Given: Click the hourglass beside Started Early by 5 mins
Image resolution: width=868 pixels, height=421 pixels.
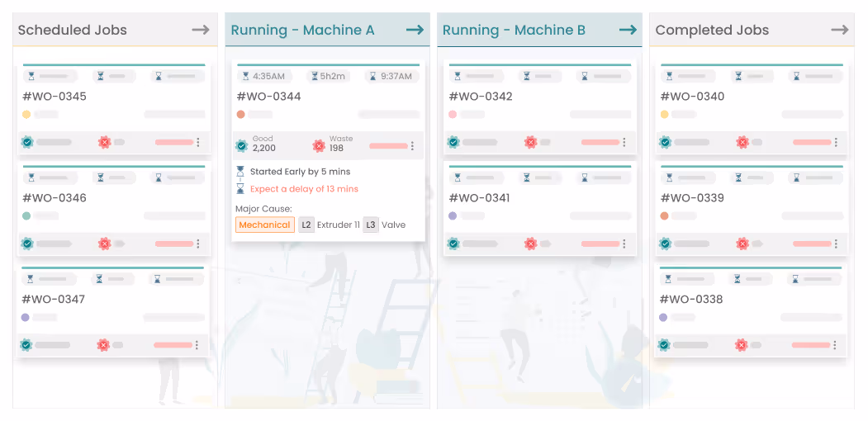Looking at the screenshot, I should (240, 172).
